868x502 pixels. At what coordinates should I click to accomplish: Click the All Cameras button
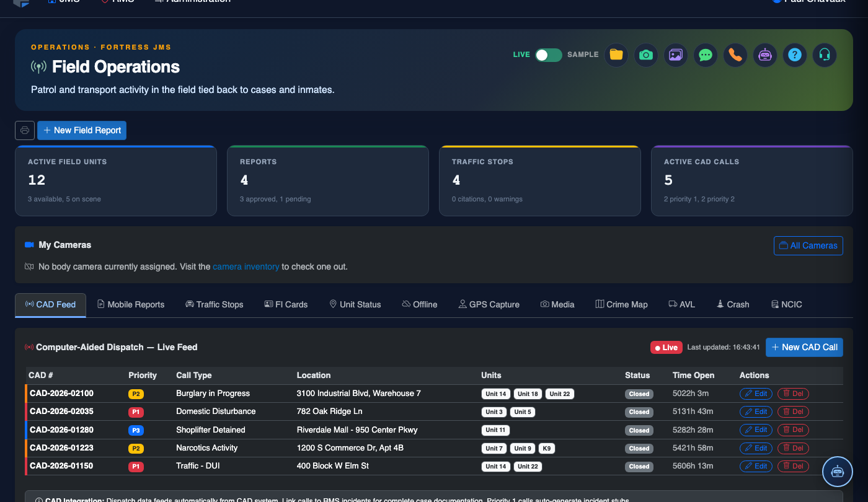tap(808, 245)
